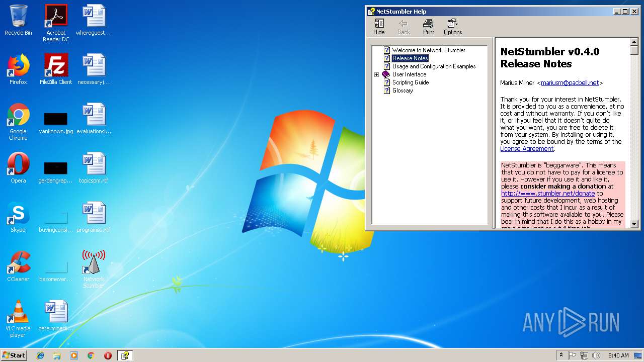
Task: Select the topicspm.rtf document
Action: (x=94, y=168)
